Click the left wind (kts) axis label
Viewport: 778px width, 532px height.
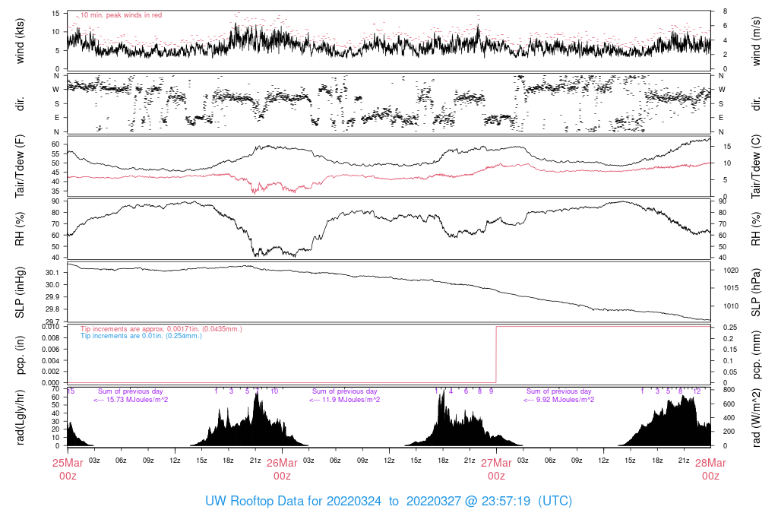tap(20, 41)
